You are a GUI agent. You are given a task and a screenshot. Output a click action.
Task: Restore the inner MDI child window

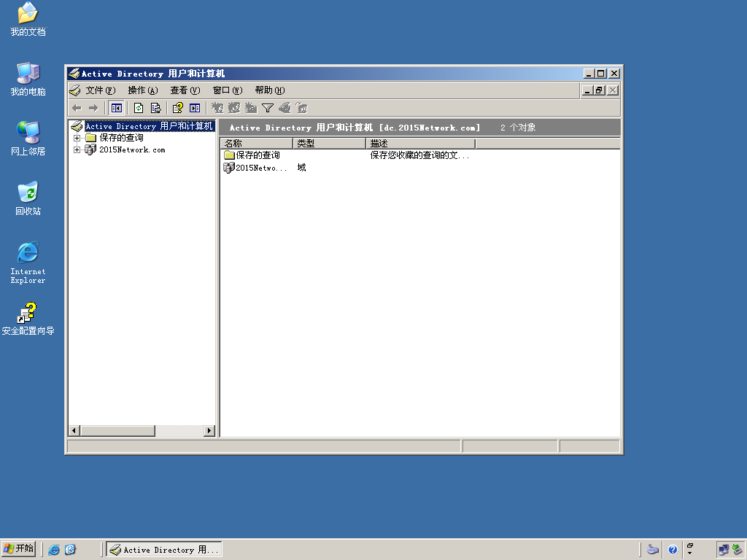600,90
